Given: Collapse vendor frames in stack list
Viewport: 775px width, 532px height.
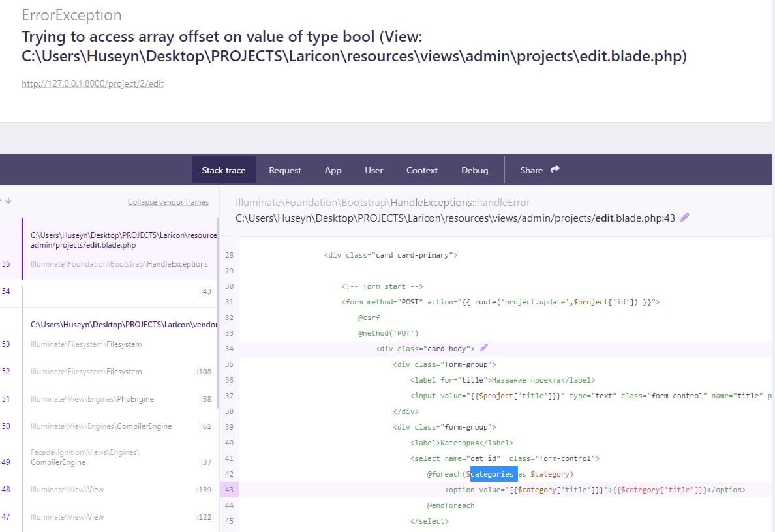Looking at the screenshot, I should pos(168,202).
